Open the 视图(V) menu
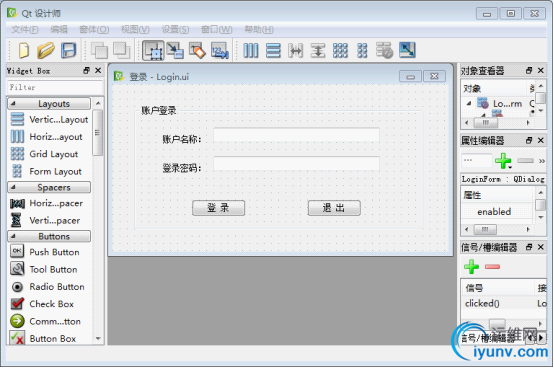This screenshot has width=554, height=368. 135,29
